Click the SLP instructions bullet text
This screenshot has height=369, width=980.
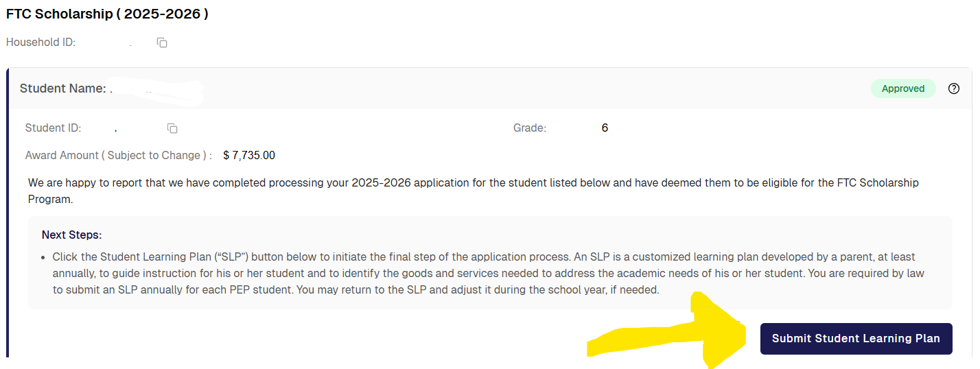(x=489, y=273)
